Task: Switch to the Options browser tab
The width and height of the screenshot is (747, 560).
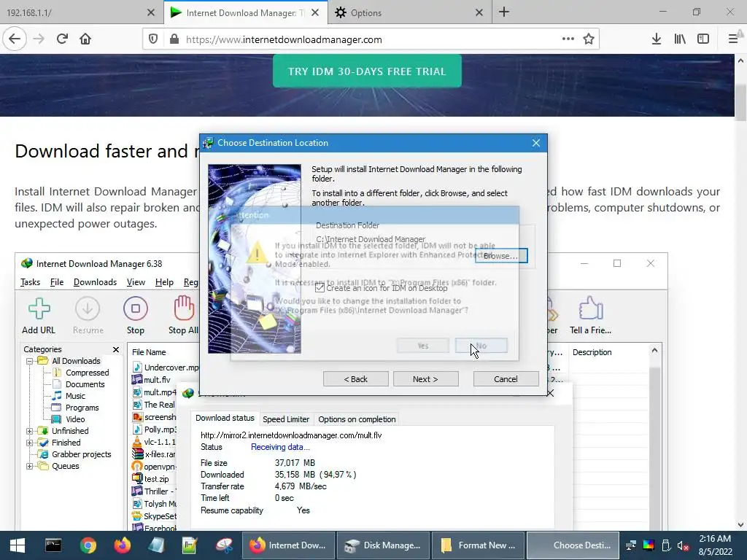Action: [409, 13]
